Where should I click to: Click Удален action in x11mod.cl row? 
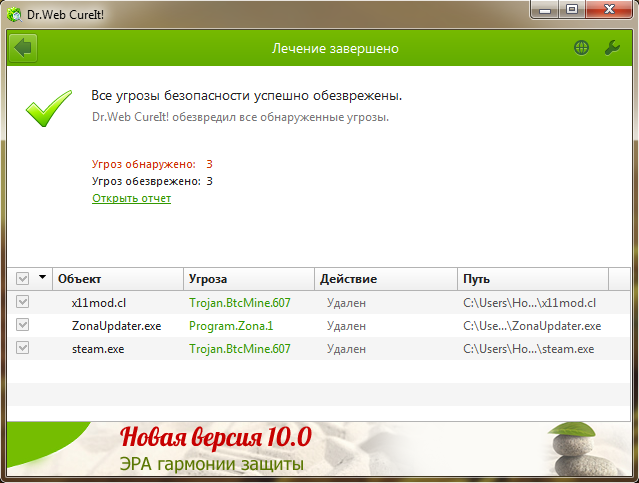[346, 303]
